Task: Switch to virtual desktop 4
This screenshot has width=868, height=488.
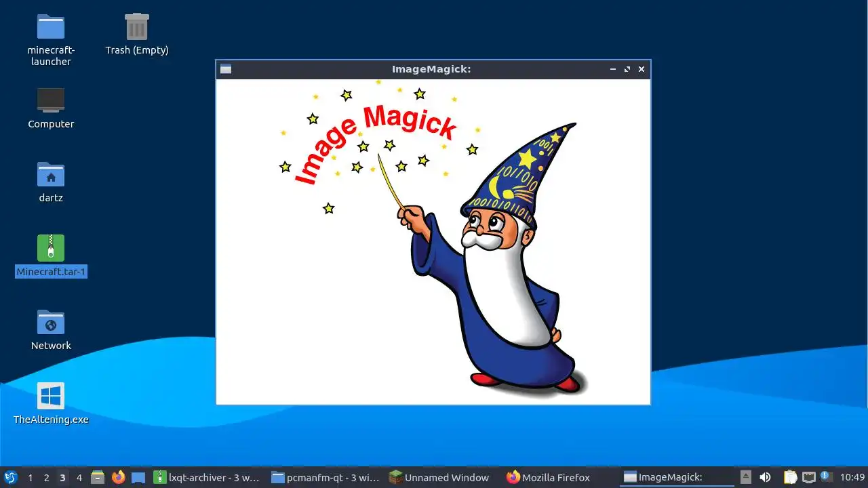Action: (79, 478)
